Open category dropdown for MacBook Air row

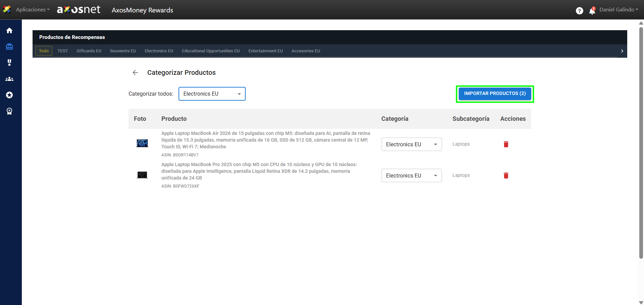click(411, 144)
